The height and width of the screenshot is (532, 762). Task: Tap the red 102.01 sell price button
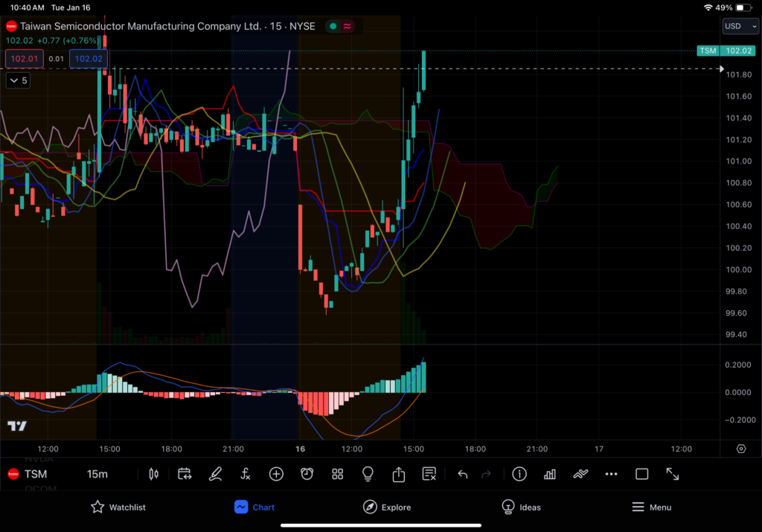pyautogui.click(x=25, y=59)
